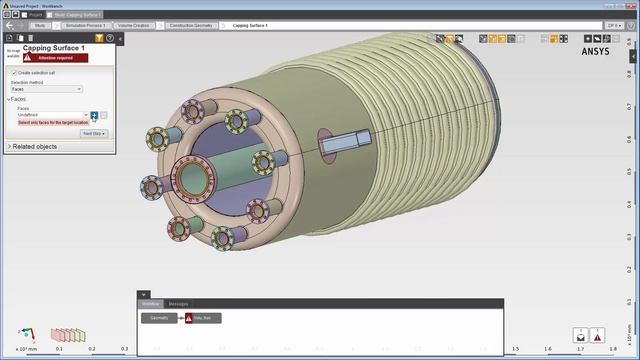This screenshot has width=640, height=360.
Task: Click the faded last icon of the right viewport toolbar group
Action: point(616,39)
